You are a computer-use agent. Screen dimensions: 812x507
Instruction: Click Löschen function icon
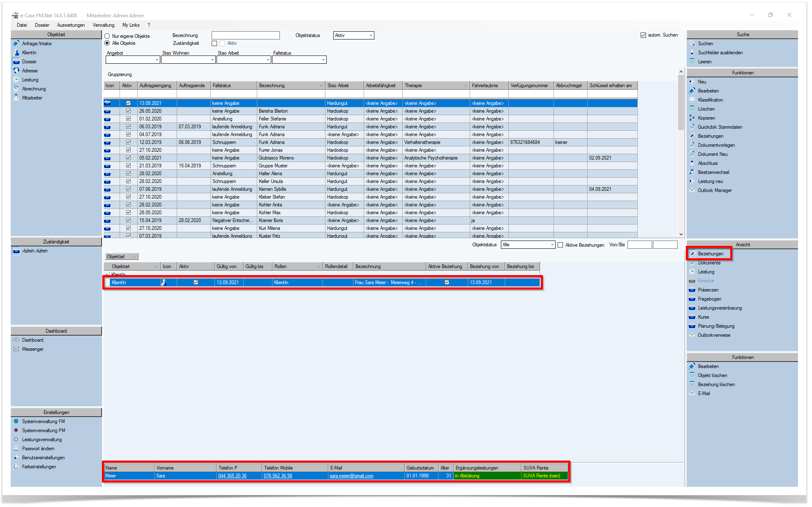(x=692, y=109)
